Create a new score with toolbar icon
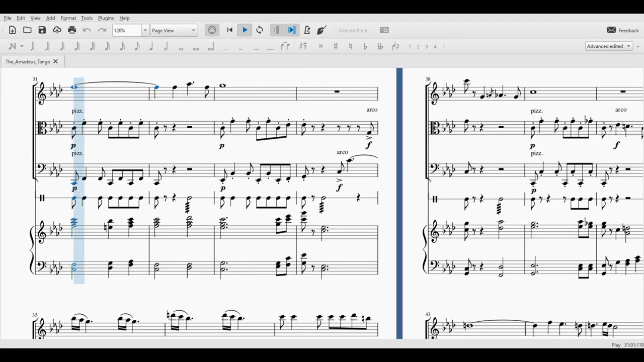The height and width of the screenshot is (362, 644). (13, 30)
